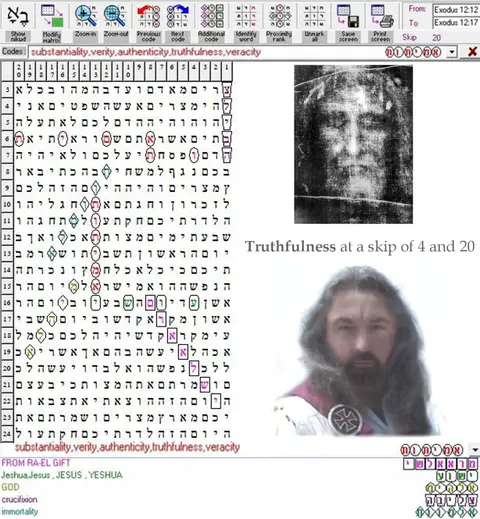Open the Modify matrix tool
This screenshot has height=519, width=480.
[52, 16]
